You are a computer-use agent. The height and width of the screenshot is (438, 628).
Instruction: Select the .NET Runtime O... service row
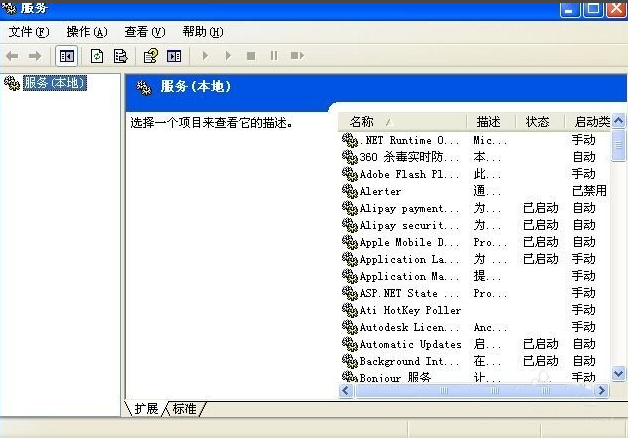point(475,140)
